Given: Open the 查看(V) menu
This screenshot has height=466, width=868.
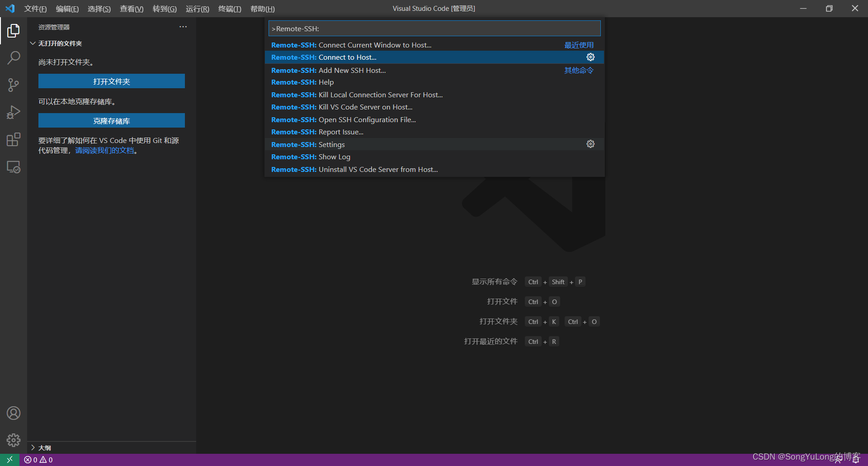Looking at the screenshot, I should pos(132,9).
